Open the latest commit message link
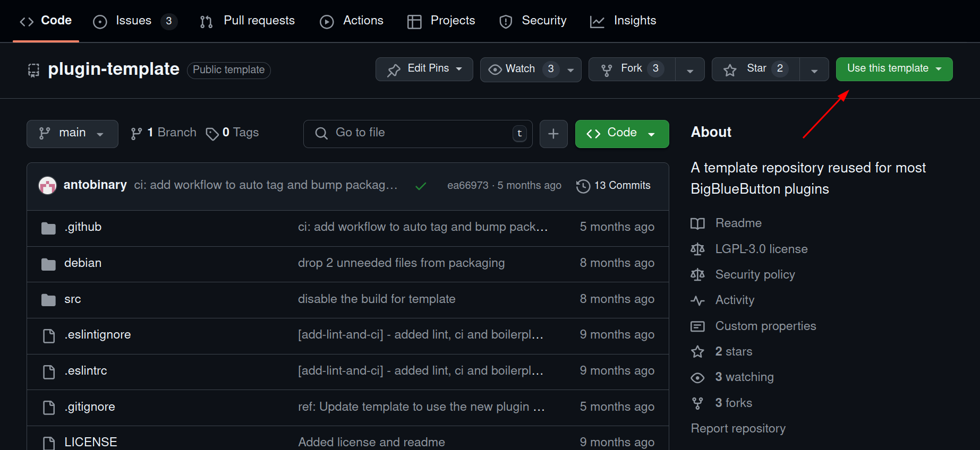The height and width of the screenshot is (450, 980). pyautogui.click(x=266, y=185)
